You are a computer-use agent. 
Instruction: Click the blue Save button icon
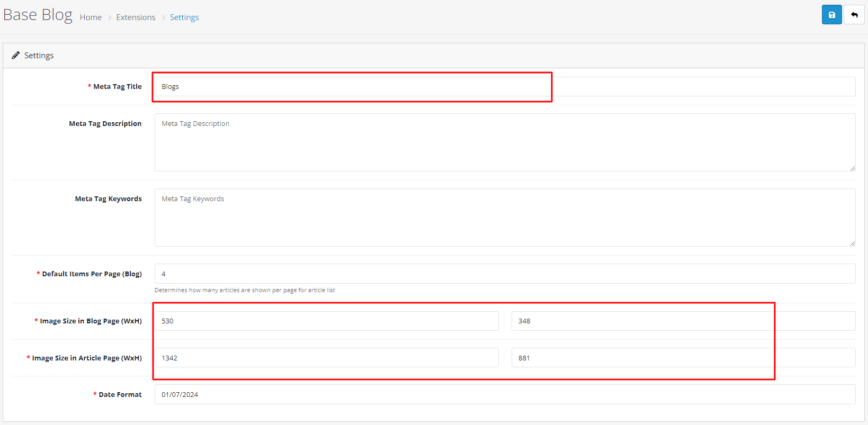(831, 15)
